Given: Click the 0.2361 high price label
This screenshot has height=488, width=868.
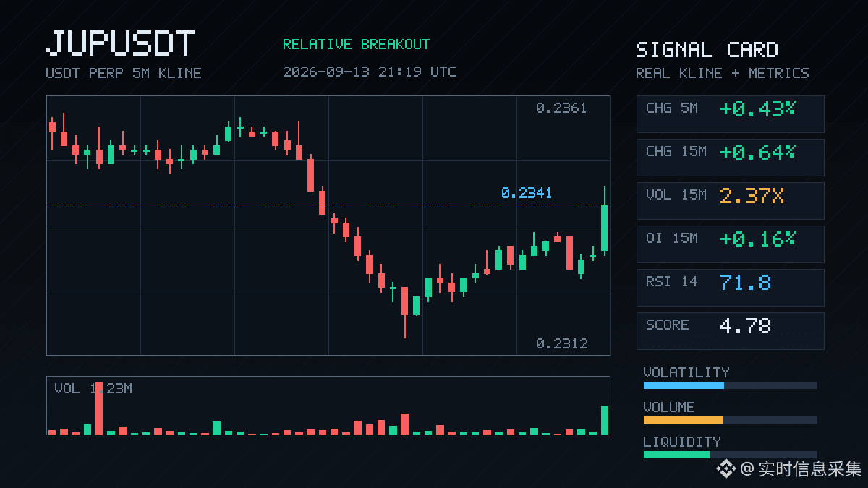Looking at the screenshot, I should pos(561,108).
